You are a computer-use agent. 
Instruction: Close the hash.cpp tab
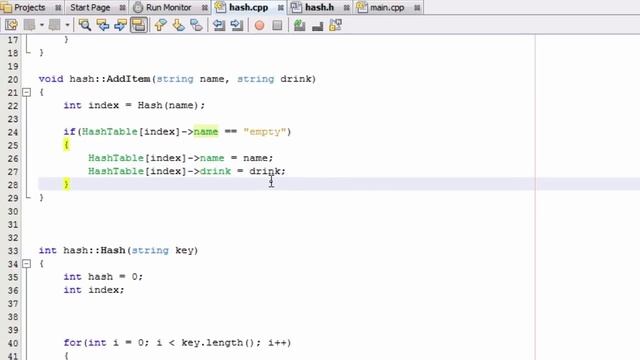(x=280, y=8)
